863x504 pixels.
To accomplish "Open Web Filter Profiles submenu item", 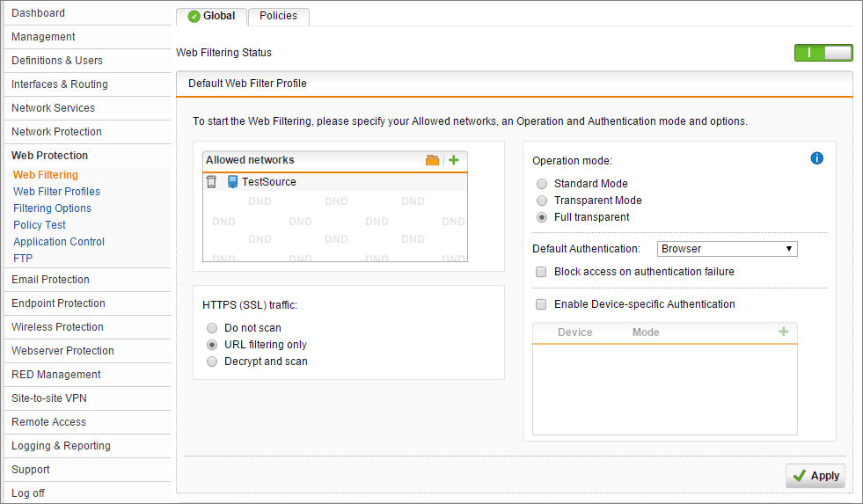I will (x=56, y=192).
